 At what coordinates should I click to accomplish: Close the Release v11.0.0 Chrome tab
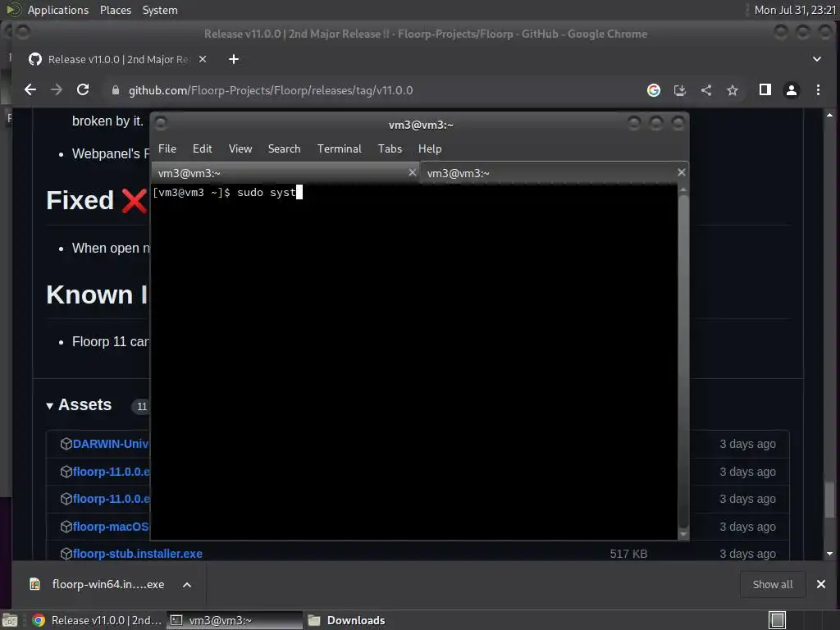[x=203, y=59]
